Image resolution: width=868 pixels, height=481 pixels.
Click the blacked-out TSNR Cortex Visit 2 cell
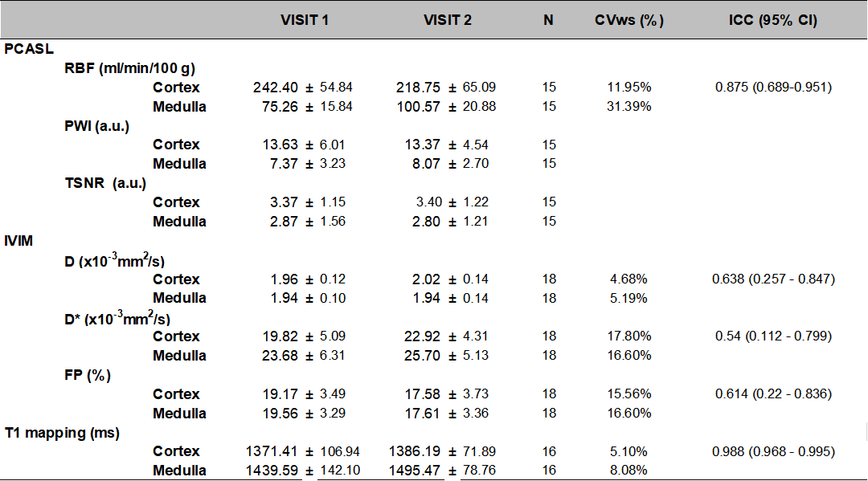[x=410, y=202]
